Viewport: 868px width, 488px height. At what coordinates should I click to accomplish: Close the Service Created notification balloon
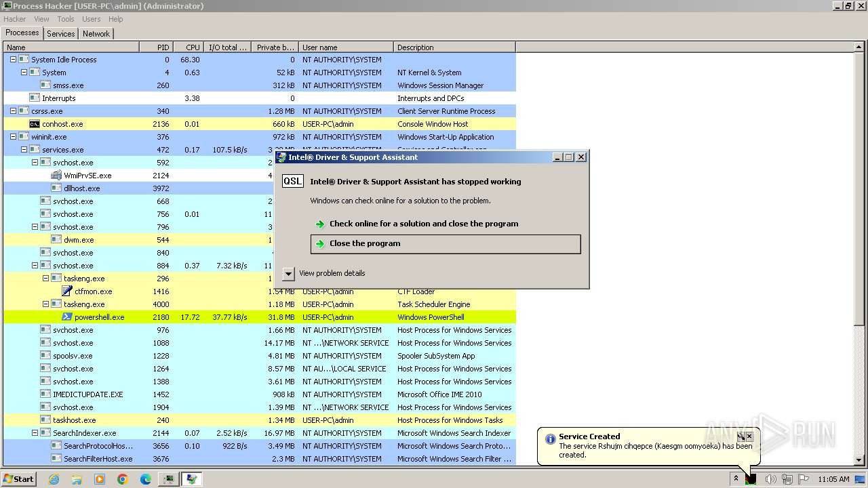[x=749, y=436]
